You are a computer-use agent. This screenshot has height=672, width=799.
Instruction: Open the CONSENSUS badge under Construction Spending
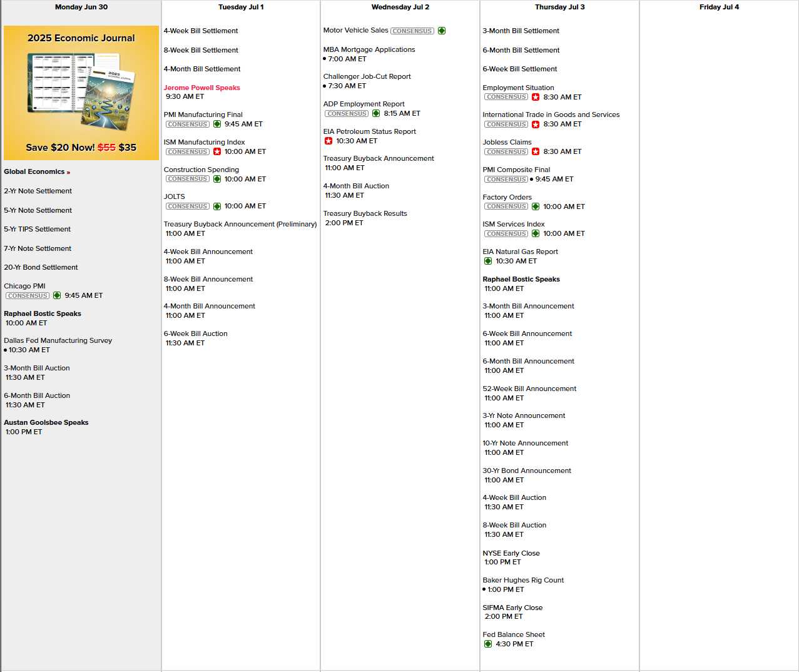pos(188,179)
